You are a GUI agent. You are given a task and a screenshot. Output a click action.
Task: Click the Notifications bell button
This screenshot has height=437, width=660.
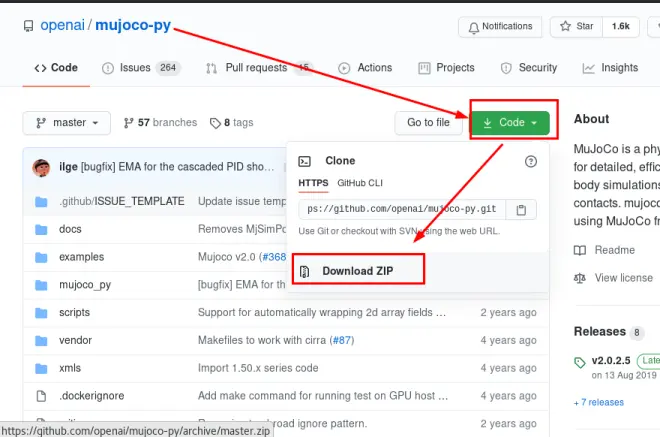(500, 27)
